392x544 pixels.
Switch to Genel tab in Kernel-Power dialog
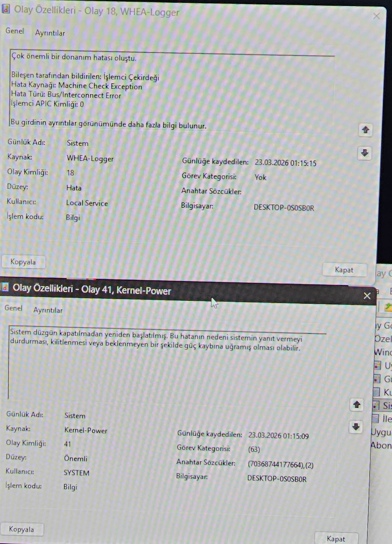point(13,308)
